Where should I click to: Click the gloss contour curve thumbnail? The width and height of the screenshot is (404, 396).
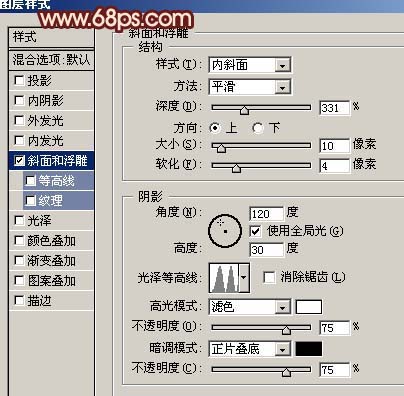tap(224, 278)
